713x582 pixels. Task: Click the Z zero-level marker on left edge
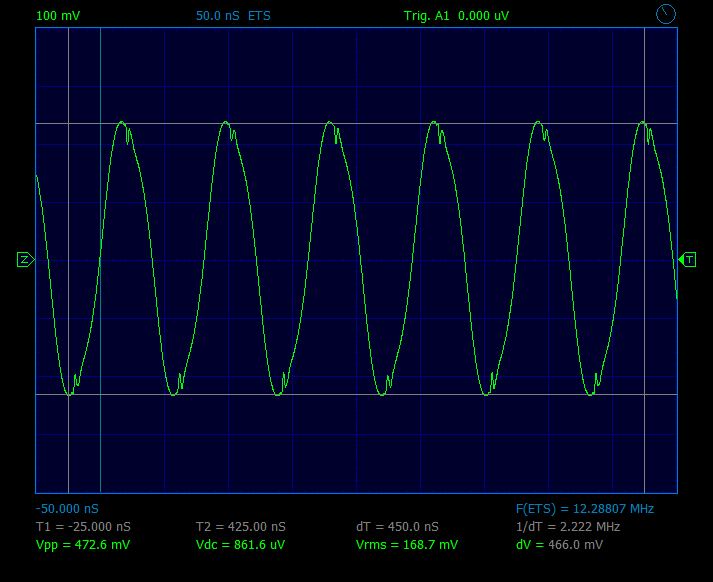click(25, 260)
